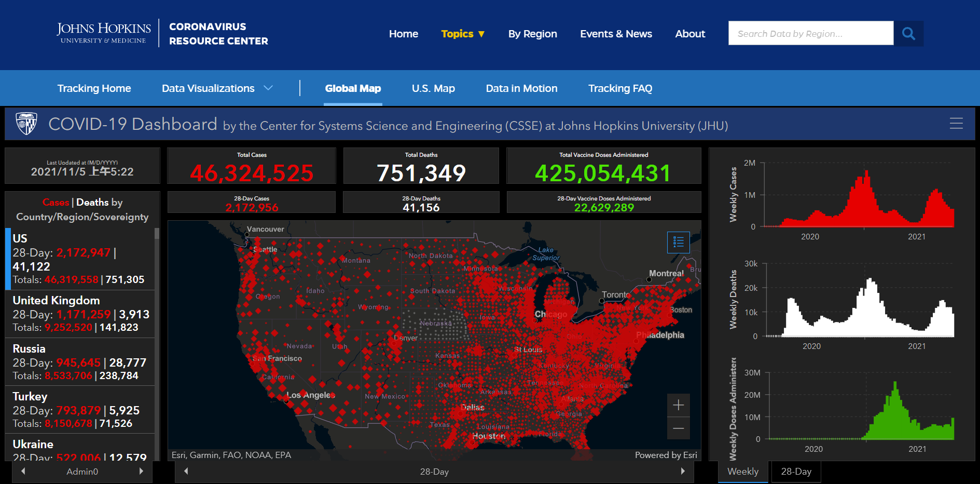Click Vancouver label on the map
This screenshot has width=980, height=484.
point(266,229)
